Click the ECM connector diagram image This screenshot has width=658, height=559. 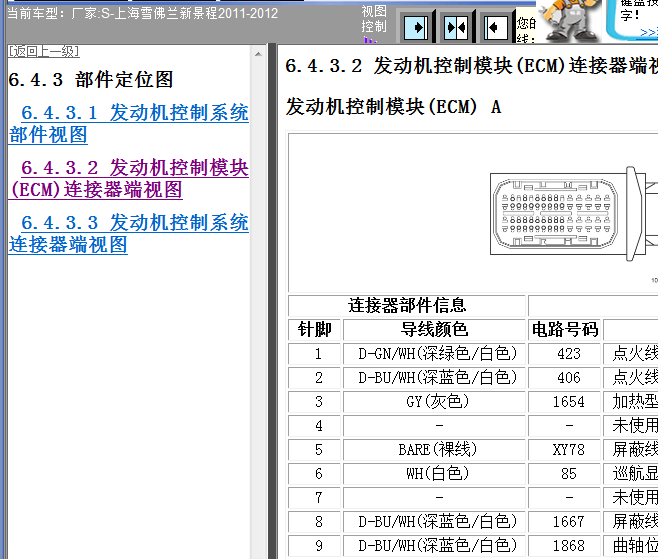click(x=575, y=214)
